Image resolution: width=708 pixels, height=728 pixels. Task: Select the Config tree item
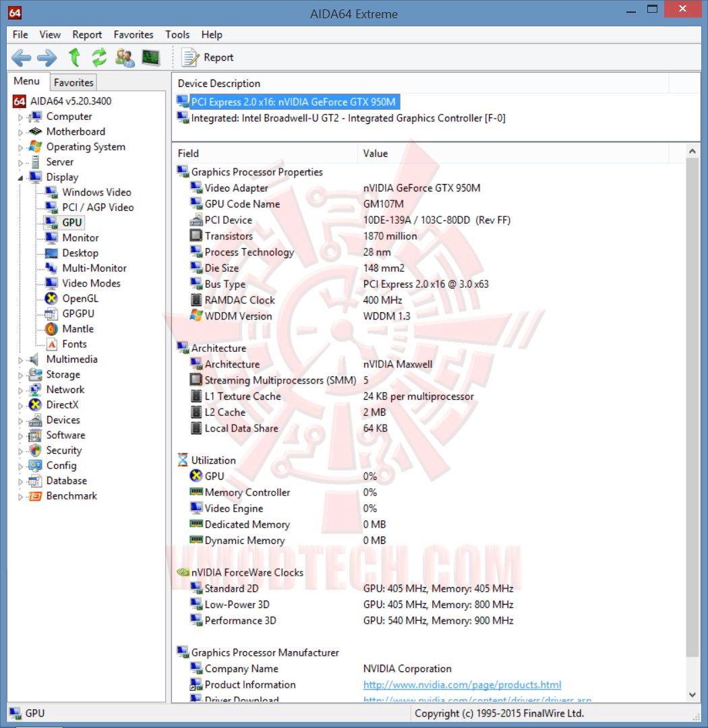[x=61, y=466]
